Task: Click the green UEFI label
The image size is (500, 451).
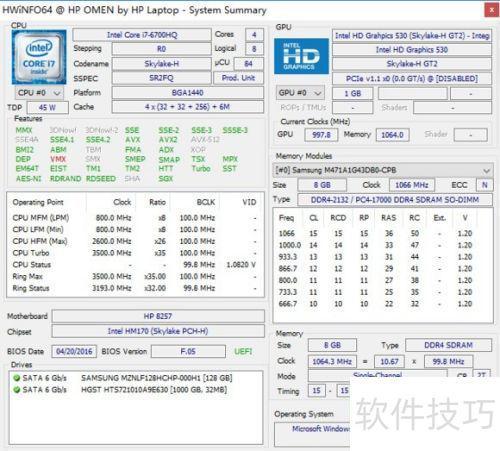Action: (x=243, y=351)
